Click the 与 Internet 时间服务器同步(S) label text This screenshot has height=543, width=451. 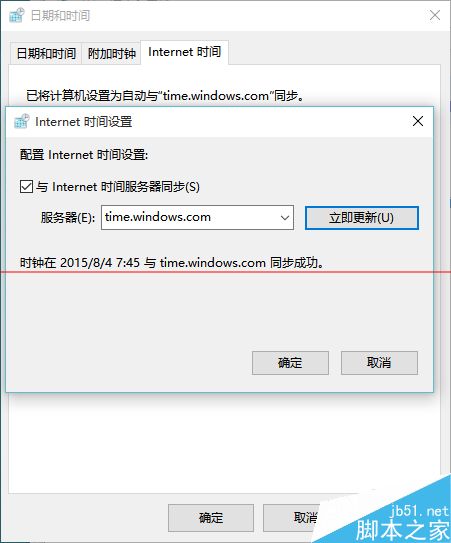(x=118, y=187)
